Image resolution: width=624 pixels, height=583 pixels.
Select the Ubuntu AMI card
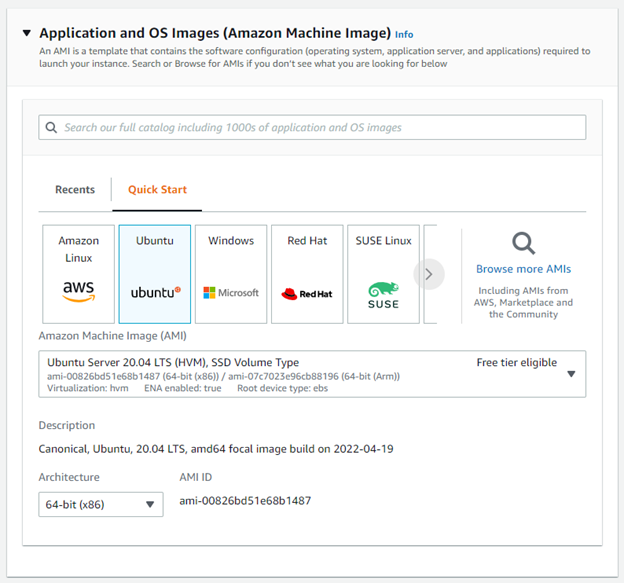[x=155, y=274]
